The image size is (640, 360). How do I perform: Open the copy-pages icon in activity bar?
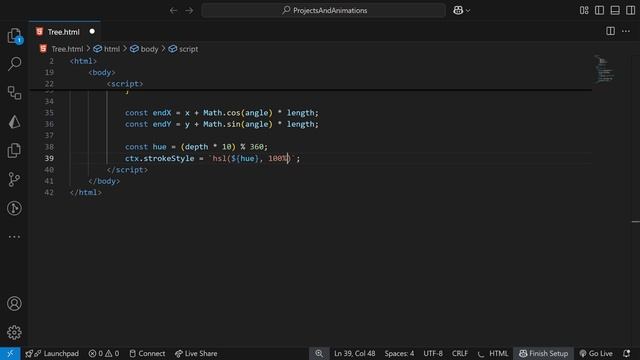14,150
